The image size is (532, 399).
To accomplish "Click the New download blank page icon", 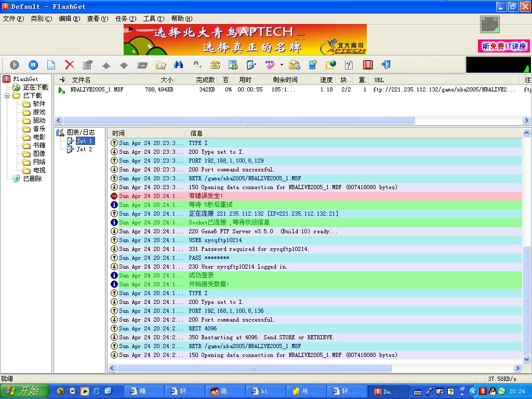I will coord(51,65).
